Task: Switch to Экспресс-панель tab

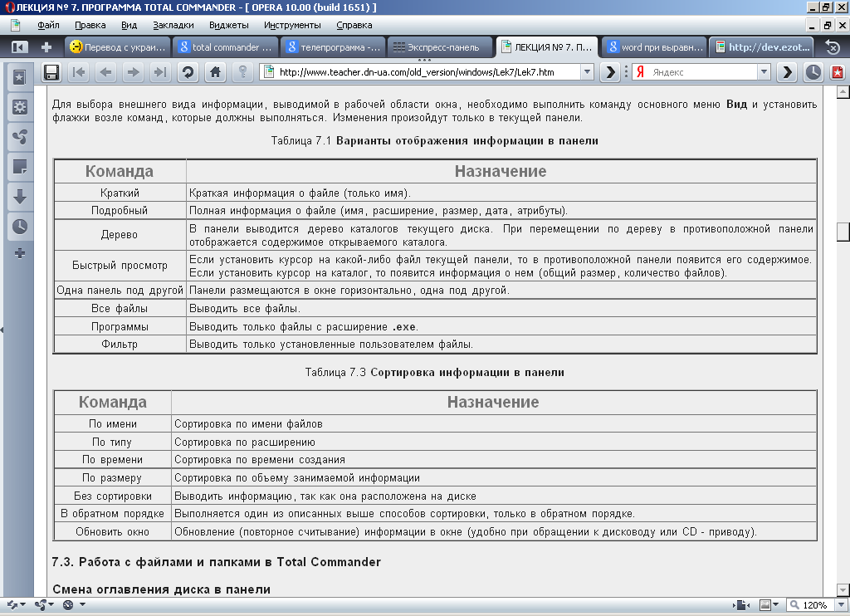Action: click(440, 47)
